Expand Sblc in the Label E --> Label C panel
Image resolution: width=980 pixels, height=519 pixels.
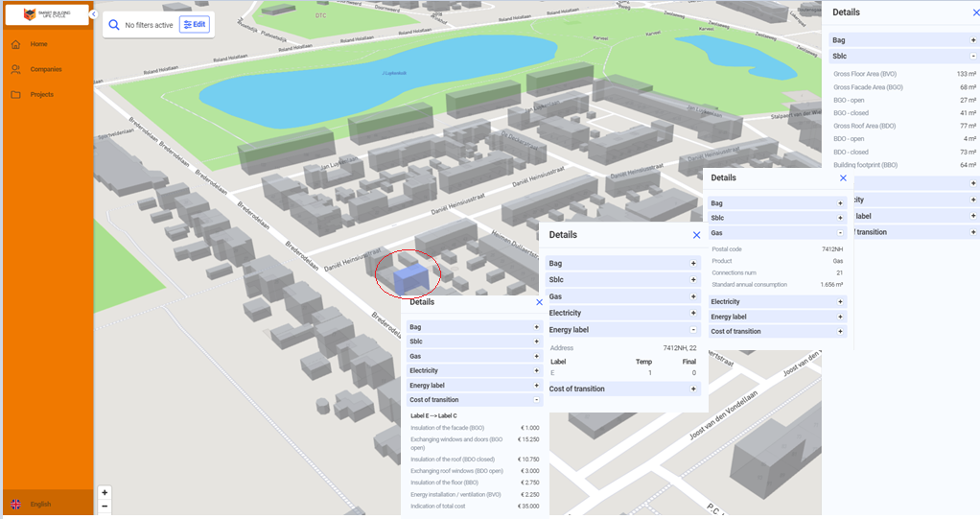pyautogui.click(x=536, y=342)
